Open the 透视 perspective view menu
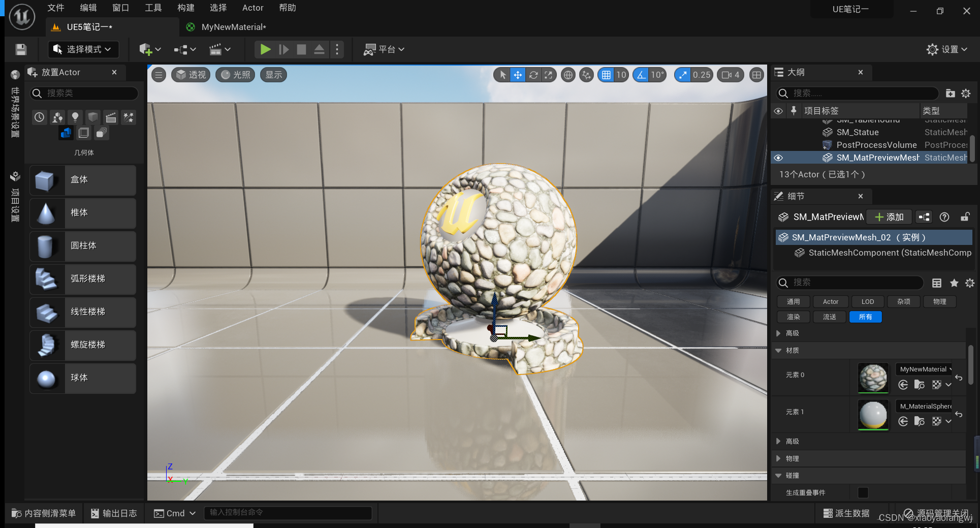The image size is (980, 528). click(191, 75)
